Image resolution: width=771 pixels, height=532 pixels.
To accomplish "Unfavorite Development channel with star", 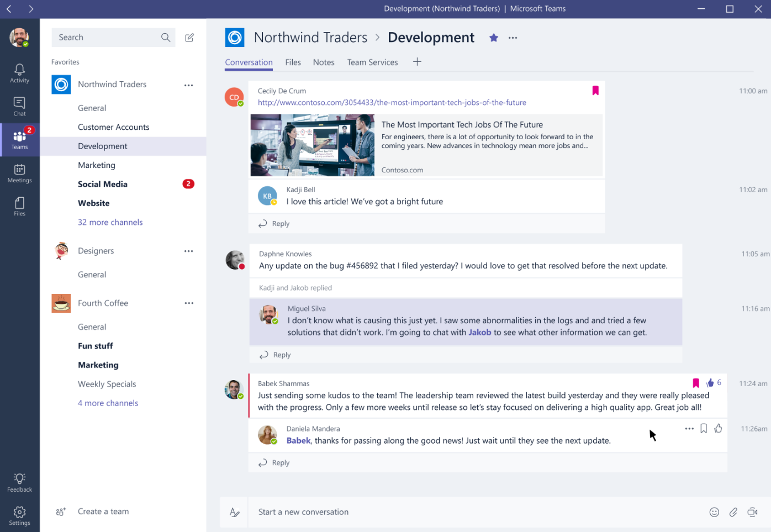I will pos(494,38).
